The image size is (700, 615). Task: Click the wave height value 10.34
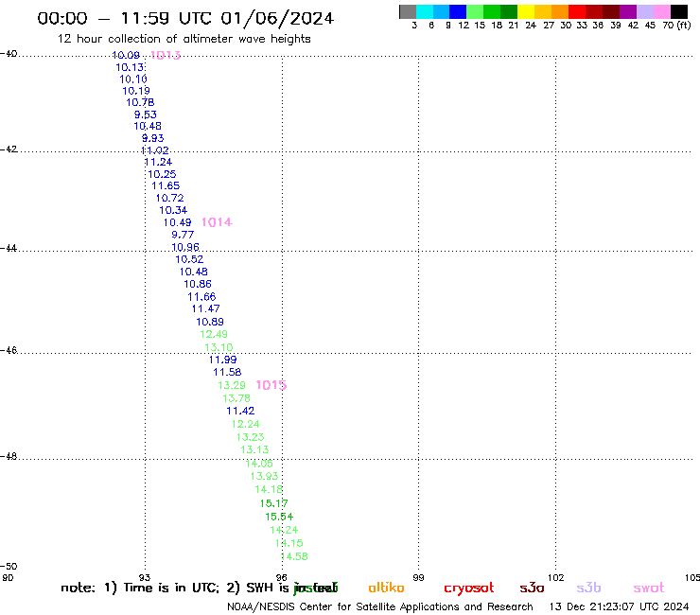[x=173, y=210]
